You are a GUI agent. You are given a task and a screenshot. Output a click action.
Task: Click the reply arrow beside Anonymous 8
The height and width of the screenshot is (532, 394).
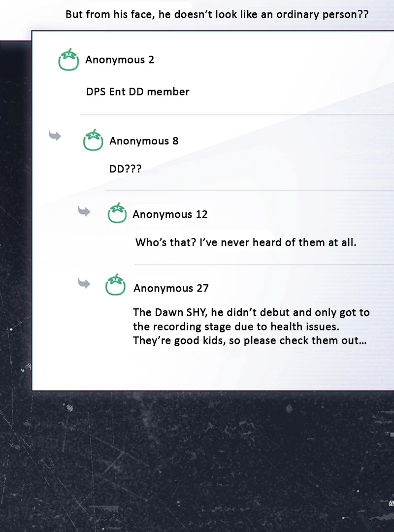(x=55, y=135)
